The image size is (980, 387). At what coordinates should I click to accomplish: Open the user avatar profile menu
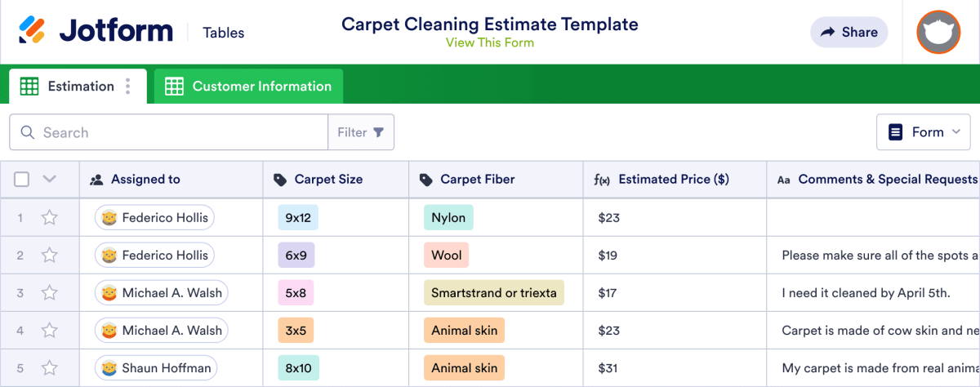pyautogui.click(x=938, y=33)
